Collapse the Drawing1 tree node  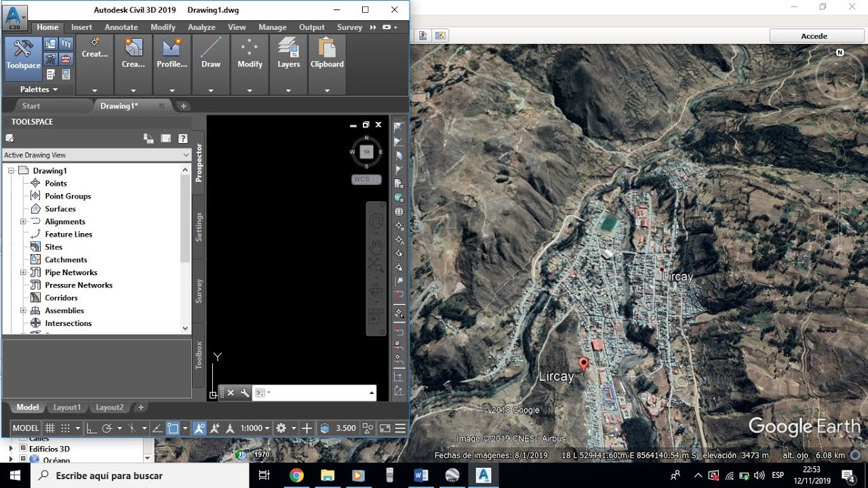[12, 171]
